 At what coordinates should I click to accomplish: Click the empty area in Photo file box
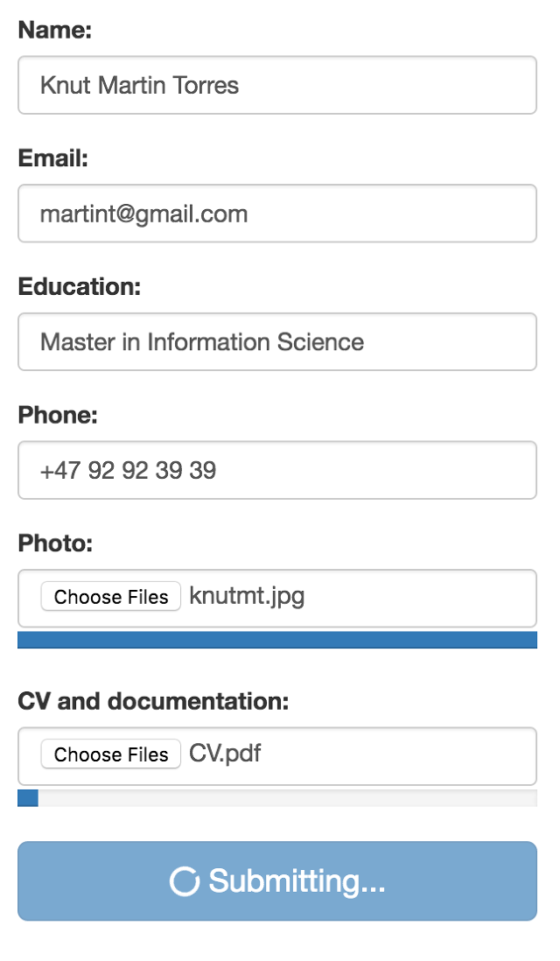coord(420,598)
